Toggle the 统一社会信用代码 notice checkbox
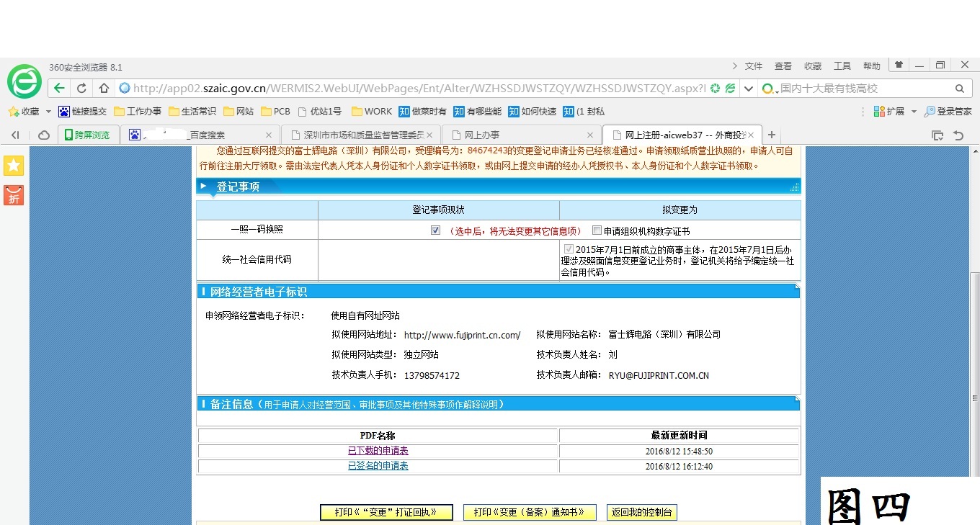The height and width of the screenshot is (525, 980). click(x=569, y=249)
